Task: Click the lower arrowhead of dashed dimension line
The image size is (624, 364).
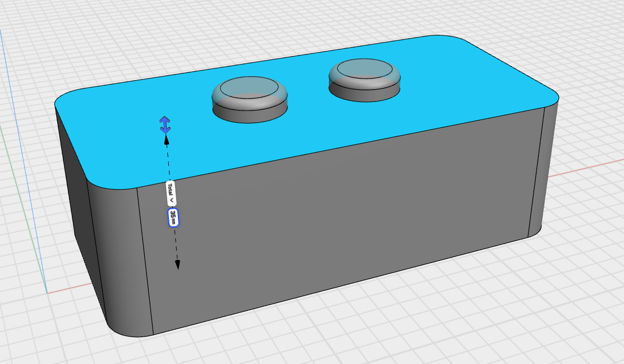Action: click(x=177, y=264)
